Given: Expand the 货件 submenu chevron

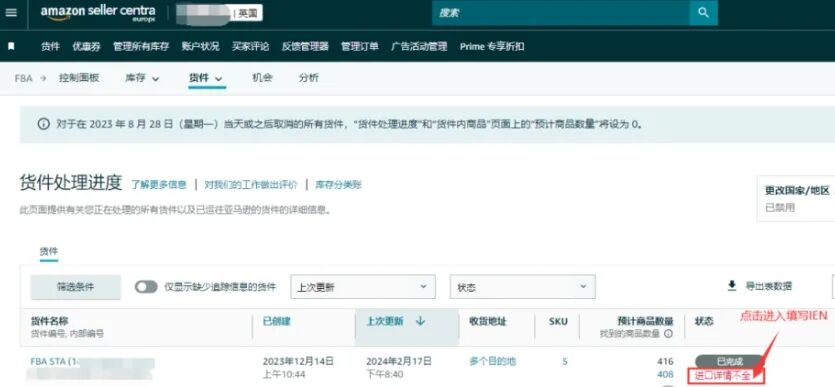Looking at the screenshot, I should pos(219,79).
